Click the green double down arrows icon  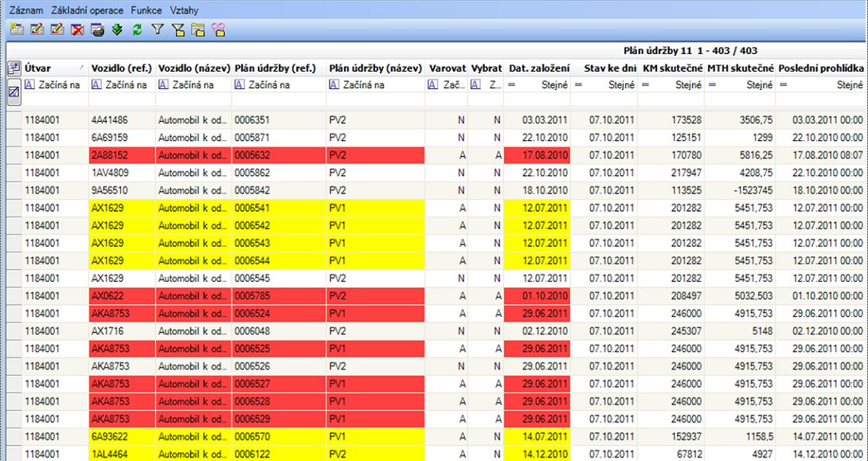pos(117,30)
